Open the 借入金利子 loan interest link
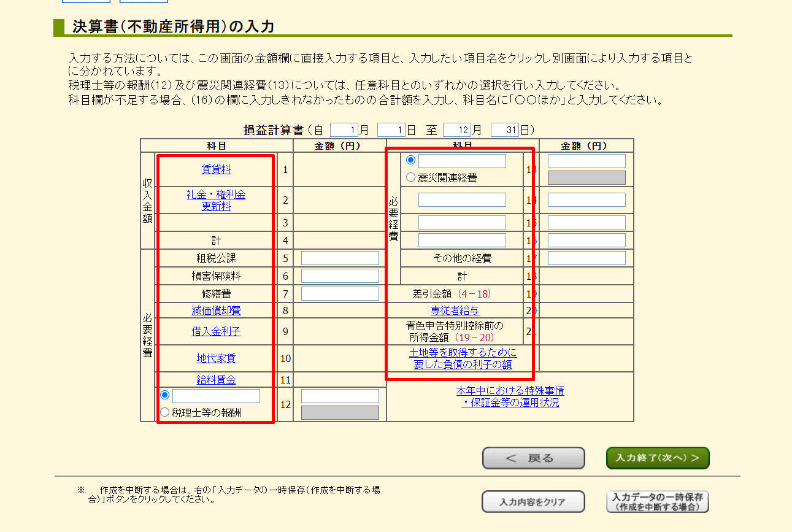The image size is (792, 532). click(x=216, y=332)
